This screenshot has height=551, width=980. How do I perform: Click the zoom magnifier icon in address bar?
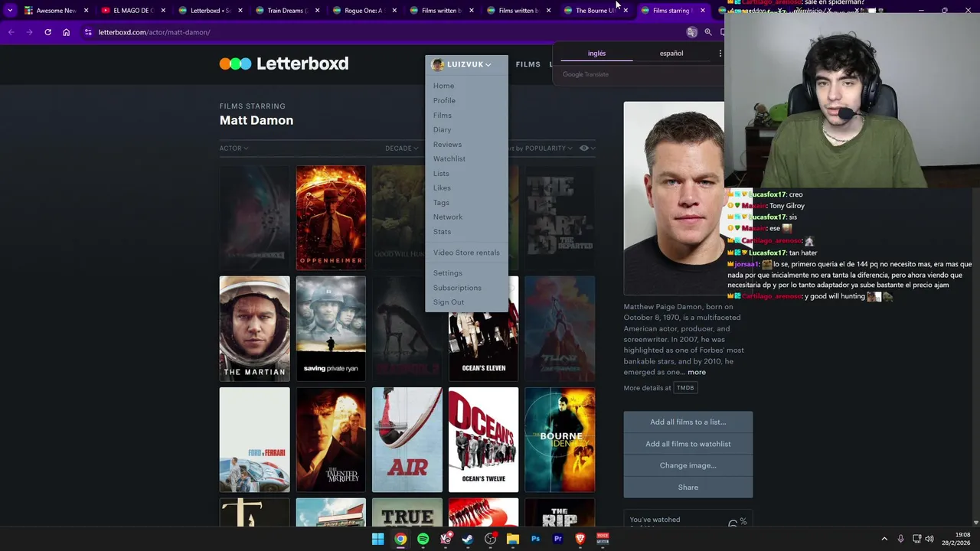click(x=708, y=32)
